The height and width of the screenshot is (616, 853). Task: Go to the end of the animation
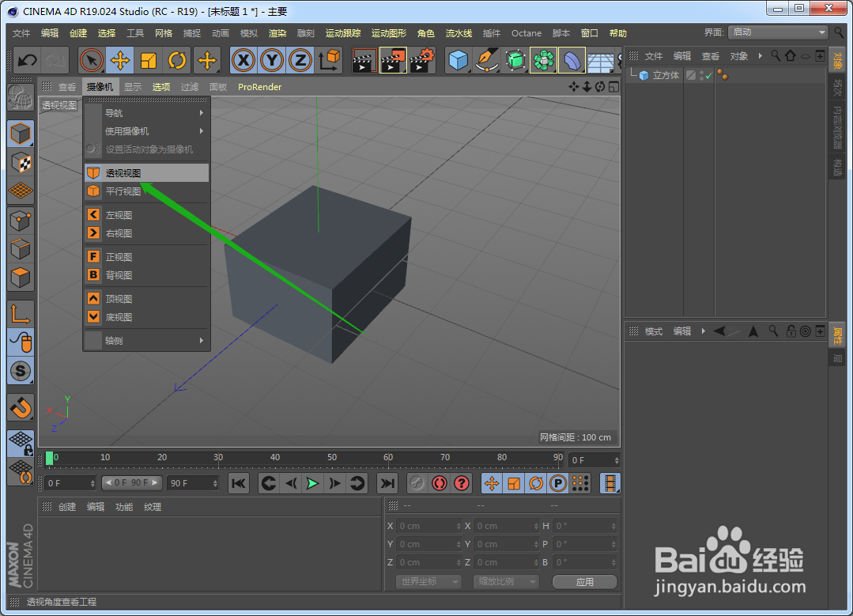[387, 483]
